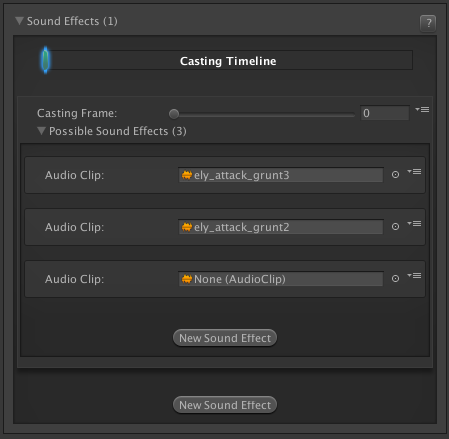Collapse Possible Sound Effects (3) foldout
The image size is (449, 439).
tap(41, 131)
